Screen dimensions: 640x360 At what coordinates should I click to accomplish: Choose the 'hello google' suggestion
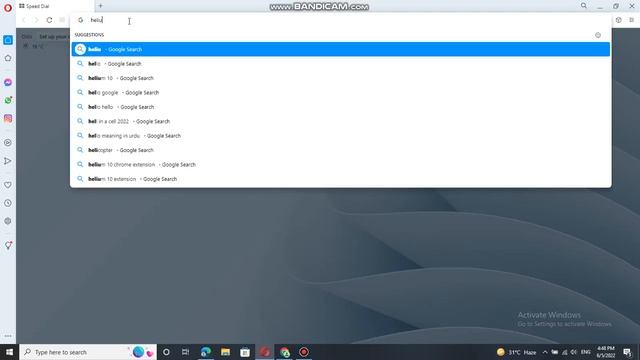tap(340, 93)
